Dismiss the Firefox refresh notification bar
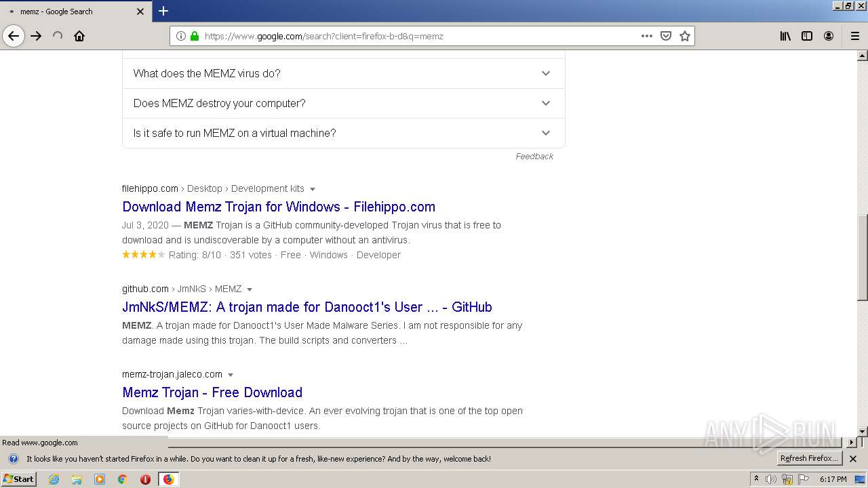Viewport: 868px width, 488px height. pos(853,459)
